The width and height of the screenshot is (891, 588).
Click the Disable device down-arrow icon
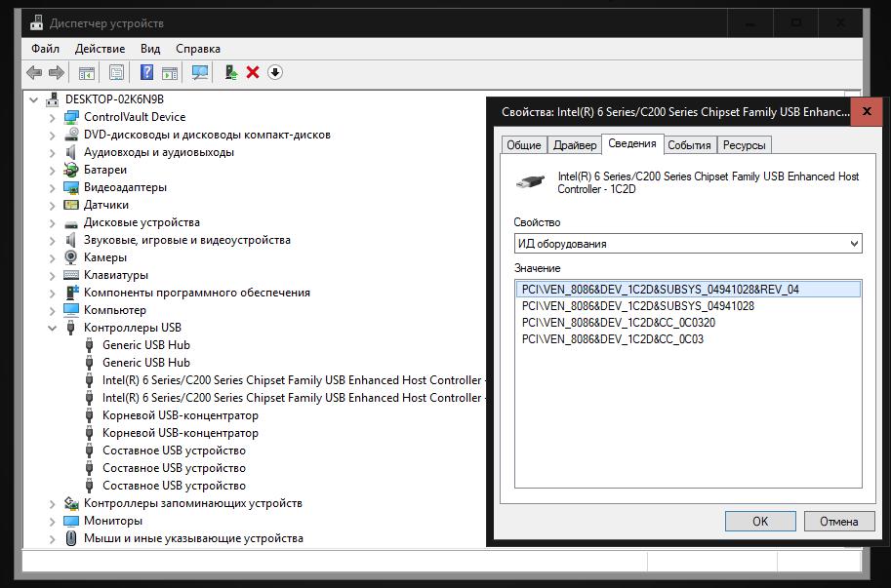(x=275, y=72)
